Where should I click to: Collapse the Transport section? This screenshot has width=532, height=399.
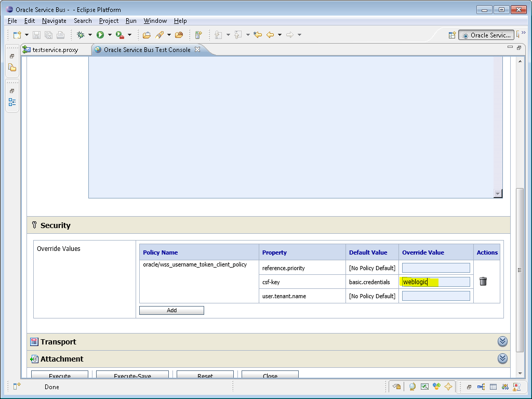pos(502,341)
